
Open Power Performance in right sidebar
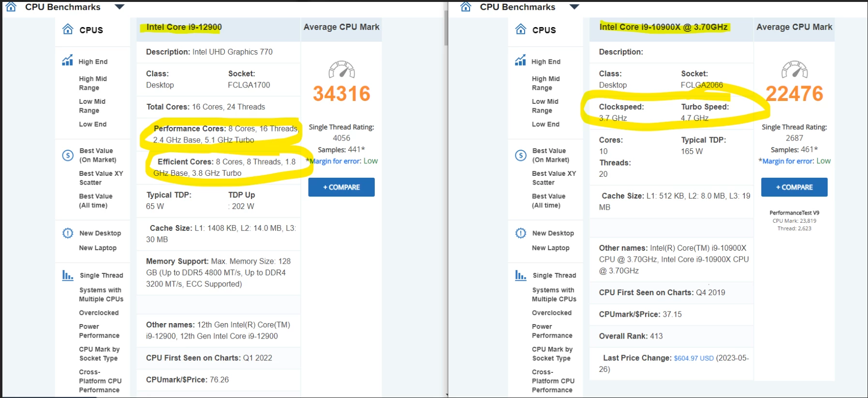tap(552, 331)
